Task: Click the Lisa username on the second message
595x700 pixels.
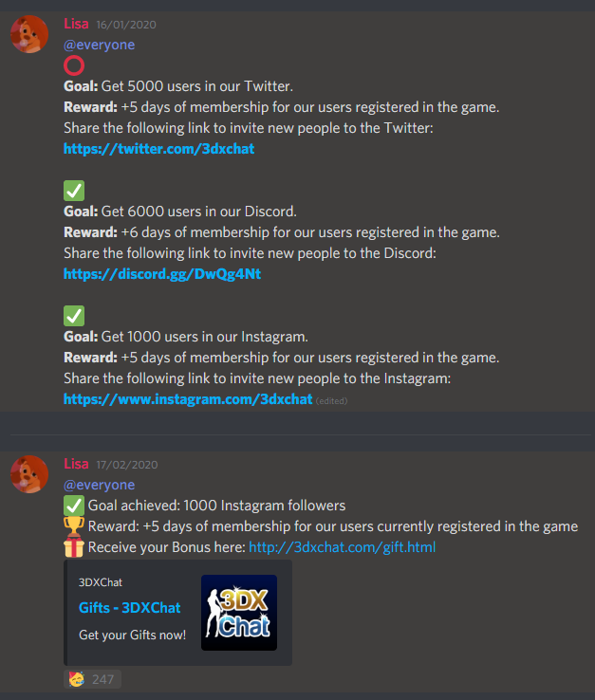Action: point(76,464)
